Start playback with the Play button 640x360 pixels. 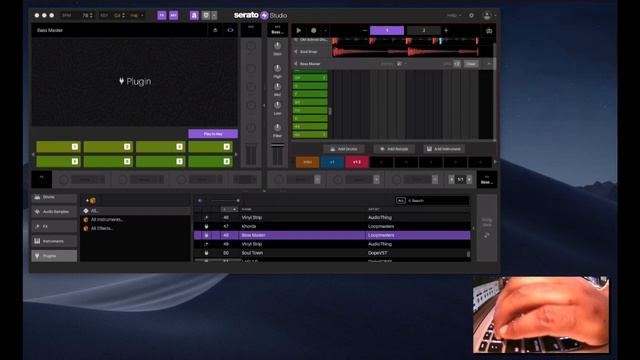299,30
